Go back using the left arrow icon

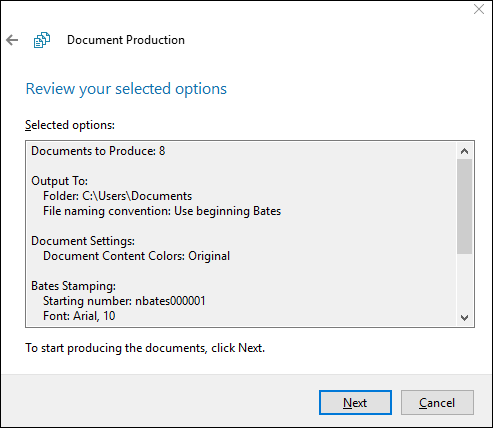[12, 40]
